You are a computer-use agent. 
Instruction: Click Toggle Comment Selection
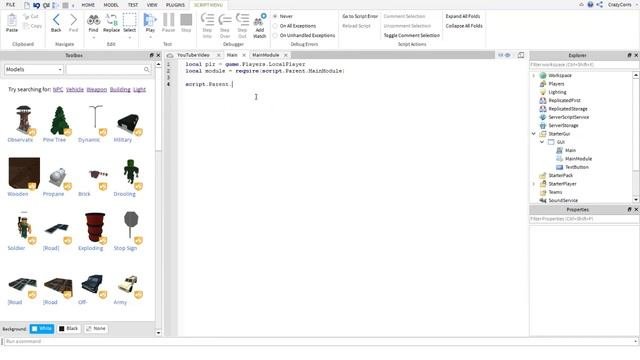coord(412,36)
